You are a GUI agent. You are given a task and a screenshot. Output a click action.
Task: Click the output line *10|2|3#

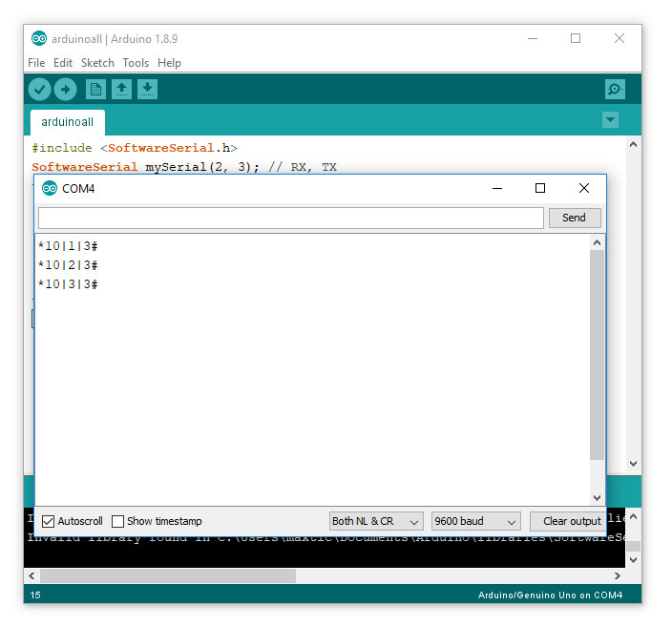68,265
